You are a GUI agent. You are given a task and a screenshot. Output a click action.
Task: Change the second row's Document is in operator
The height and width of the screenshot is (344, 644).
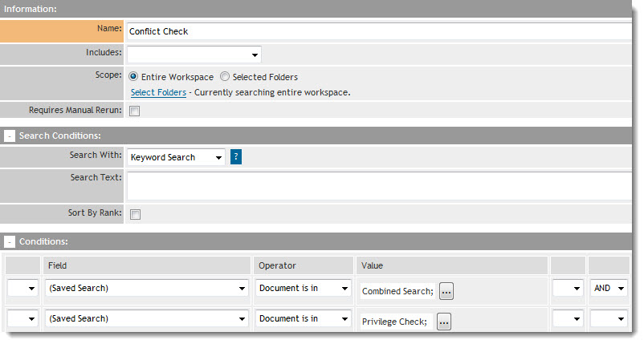click(x=304, y=319)
